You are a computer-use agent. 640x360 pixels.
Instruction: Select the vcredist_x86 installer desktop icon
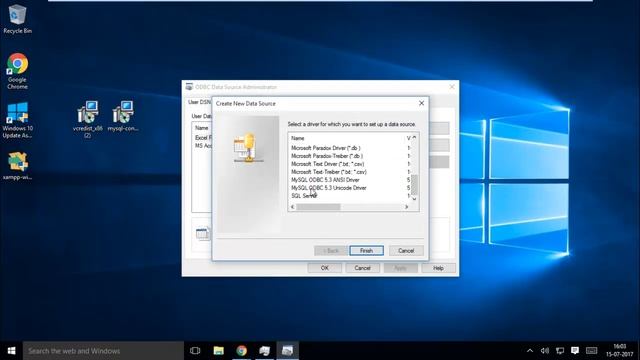(88, 120)
